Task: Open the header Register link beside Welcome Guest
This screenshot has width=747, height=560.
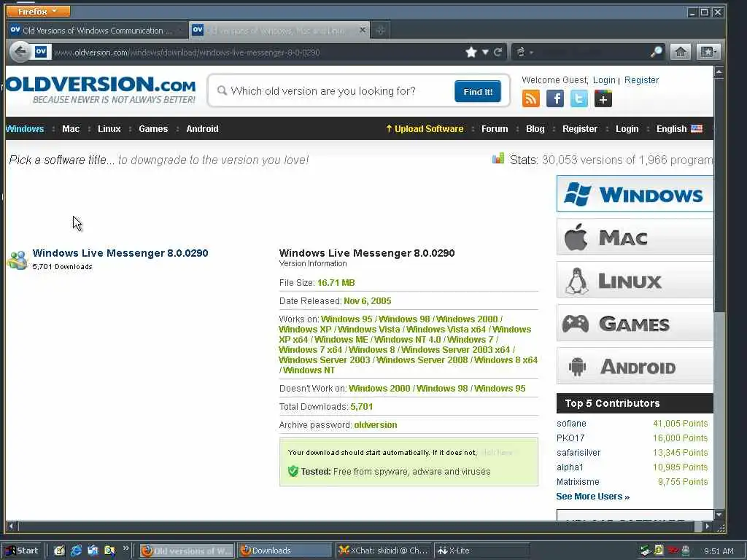Action: (x=641, y=80)
